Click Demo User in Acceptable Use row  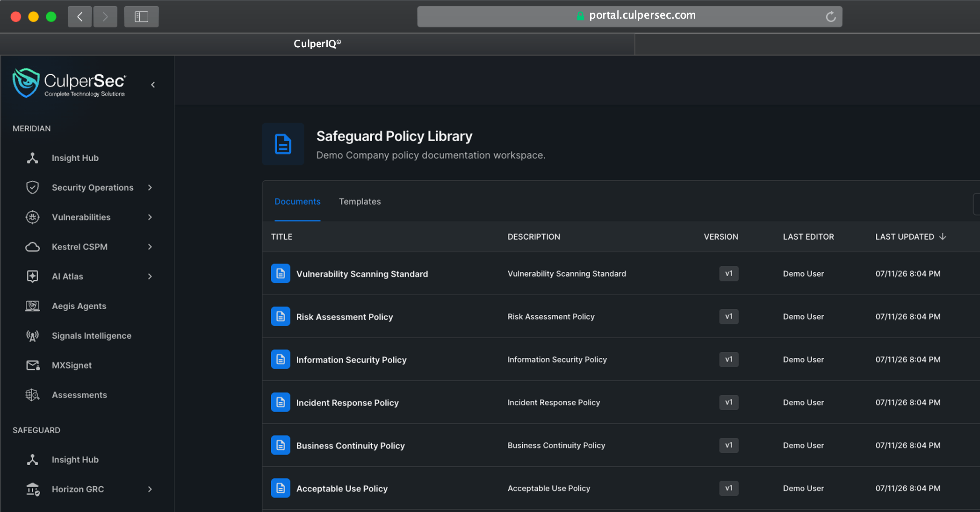click(803, 488)
